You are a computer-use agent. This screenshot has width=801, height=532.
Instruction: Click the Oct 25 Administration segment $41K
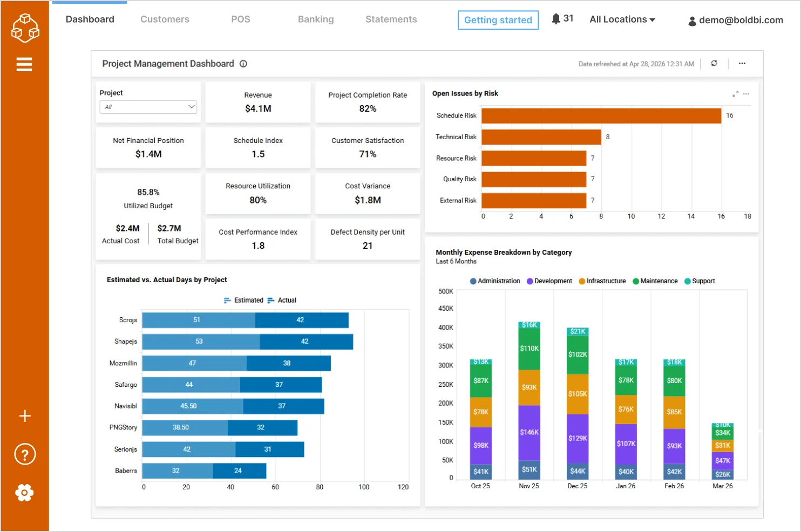[x=481, y=472]
